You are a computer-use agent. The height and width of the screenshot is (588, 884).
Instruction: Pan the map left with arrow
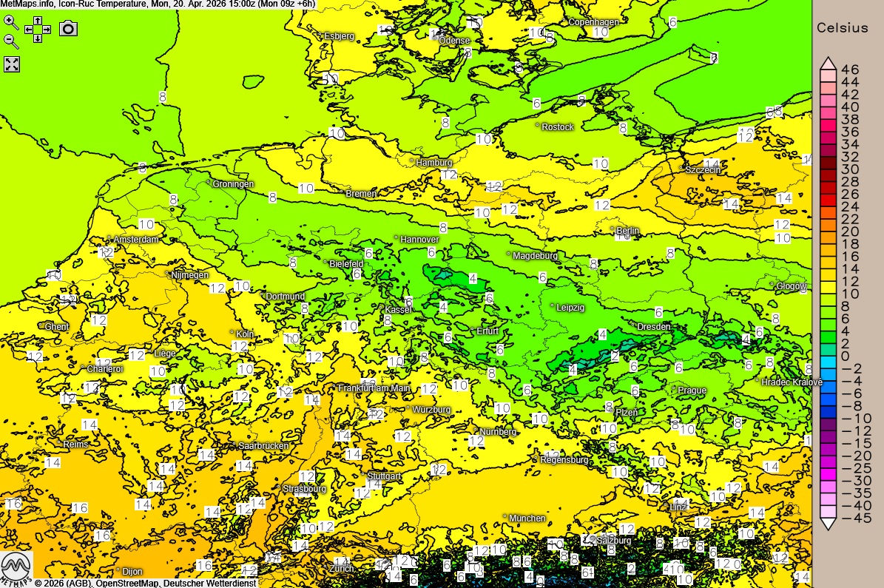[x=29, y=30]
